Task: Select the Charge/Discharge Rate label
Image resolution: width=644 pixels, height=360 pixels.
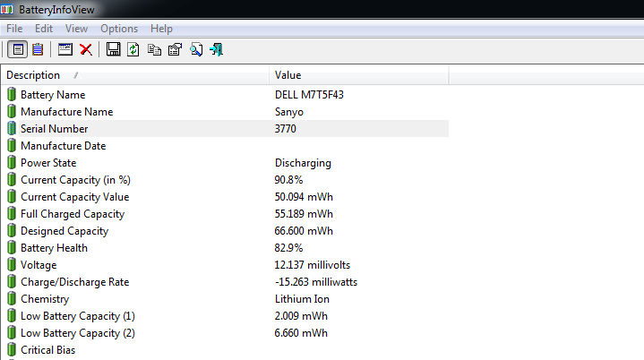Action: (74, 282)
